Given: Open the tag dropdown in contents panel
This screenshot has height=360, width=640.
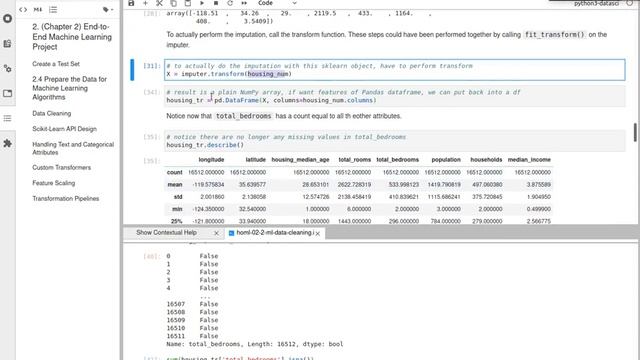Looking at the screenshot, I should pyautogui.click(x=108, y=9).
